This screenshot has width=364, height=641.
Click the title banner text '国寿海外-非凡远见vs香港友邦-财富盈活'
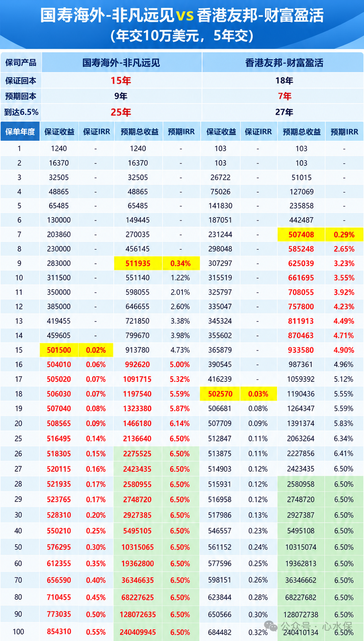click(182, 16)
